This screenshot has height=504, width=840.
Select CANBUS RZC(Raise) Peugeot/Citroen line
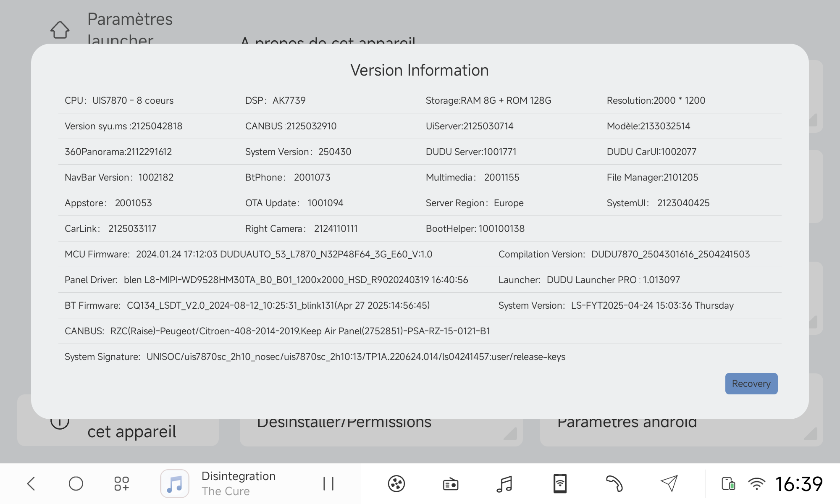coord(277,331)
